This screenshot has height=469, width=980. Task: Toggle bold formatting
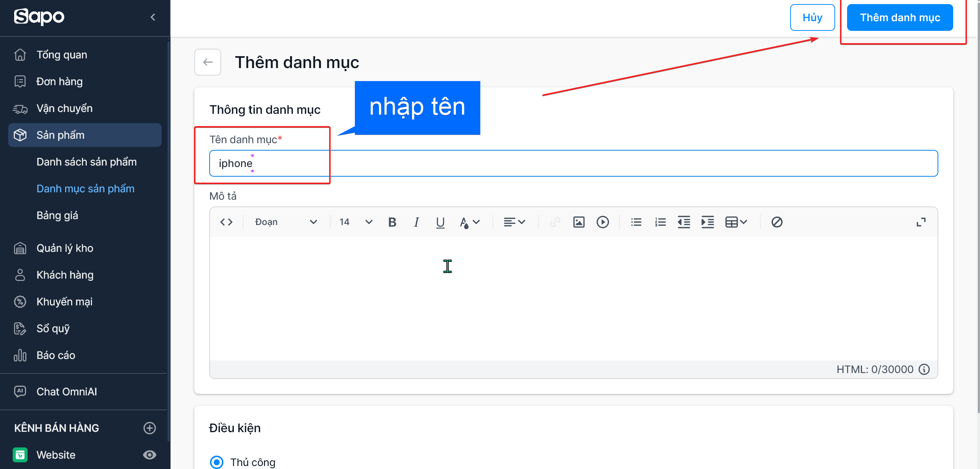click(x=392, y=222)
